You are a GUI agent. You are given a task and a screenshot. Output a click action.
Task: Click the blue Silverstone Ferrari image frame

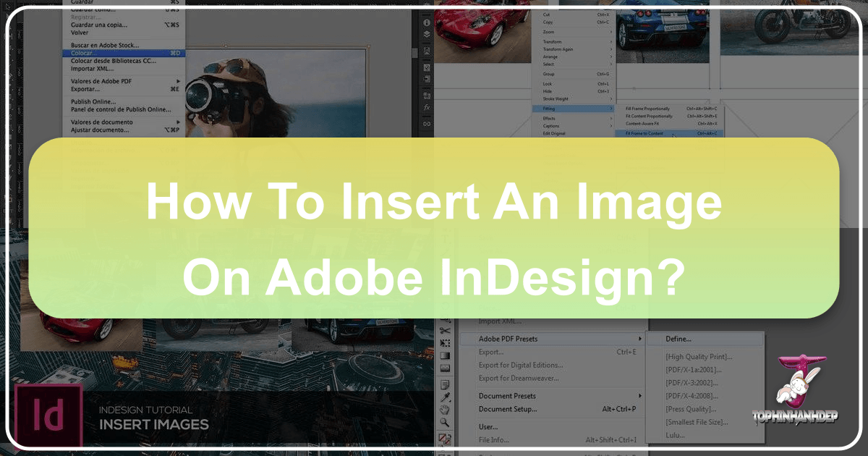[662, 30]
